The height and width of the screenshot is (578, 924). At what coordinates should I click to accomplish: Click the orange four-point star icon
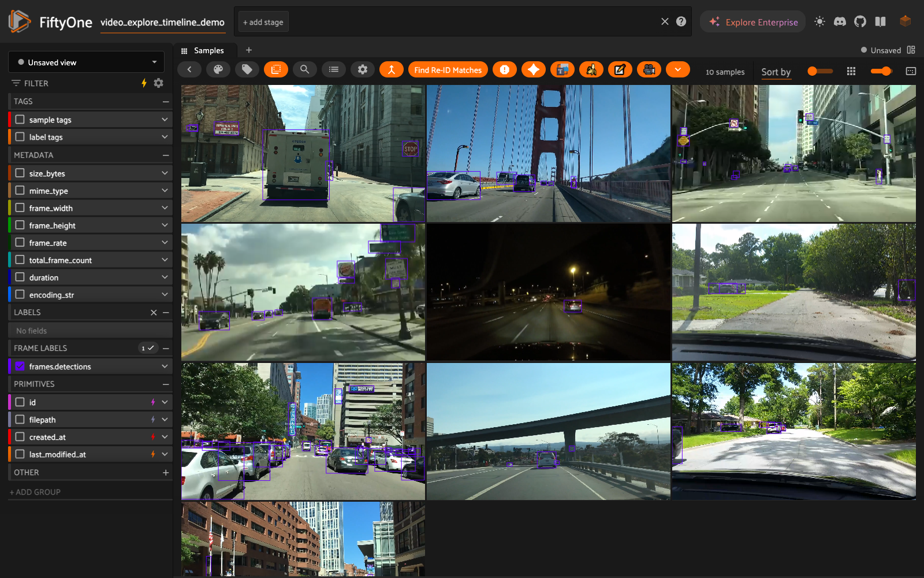[534, 69]
